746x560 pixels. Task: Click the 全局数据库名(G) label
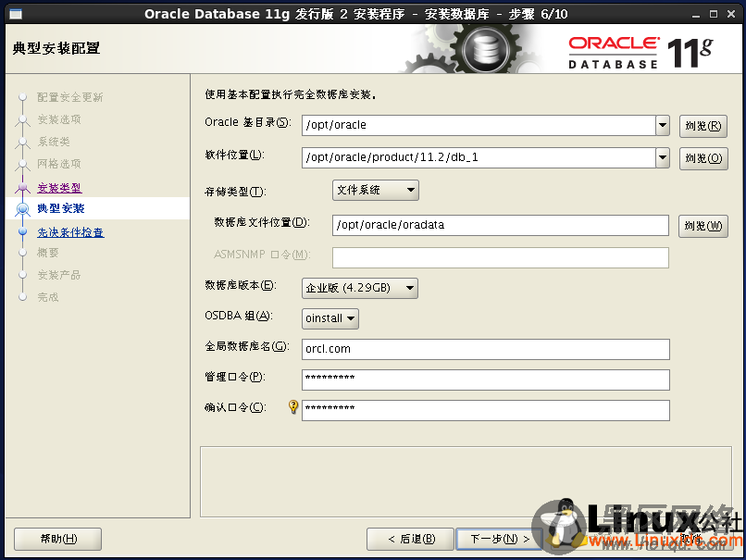pyautogui.click(x=246, y=346)
